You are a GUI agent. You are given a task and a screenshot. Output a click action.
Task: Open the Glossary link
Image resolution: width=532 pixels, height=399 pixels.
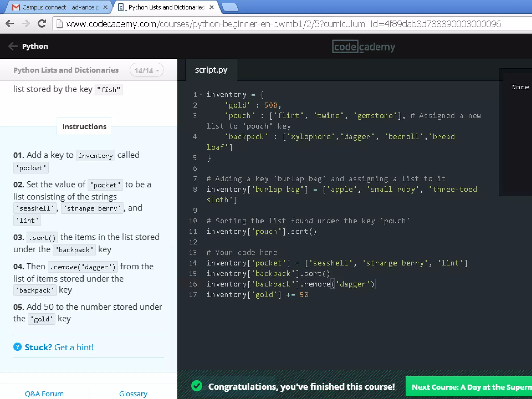[x=133, y=394]
